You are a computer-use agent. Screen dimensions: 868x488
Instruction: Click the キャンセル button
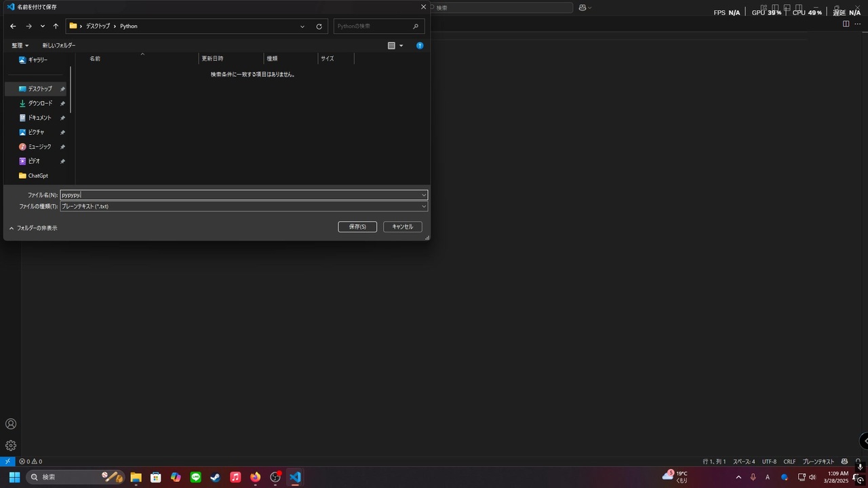pos(401,226)
